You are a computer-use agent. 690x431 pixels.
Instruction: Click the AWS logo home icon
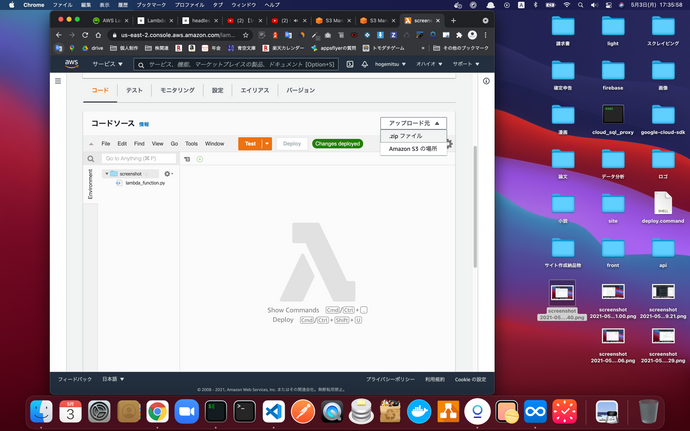72,64
